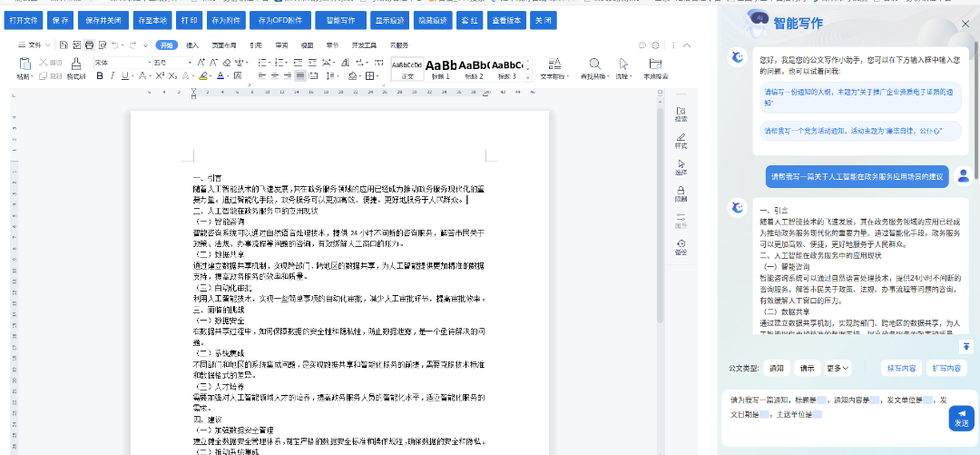Open the font name dropdown (宋体)
The height and width of the screenshot is (455, 980).
click(150, 63)
